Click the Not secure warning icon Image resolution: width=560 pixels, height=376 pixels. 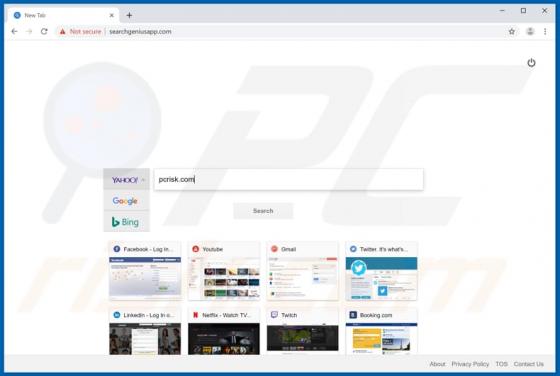(x=62, y=32)
